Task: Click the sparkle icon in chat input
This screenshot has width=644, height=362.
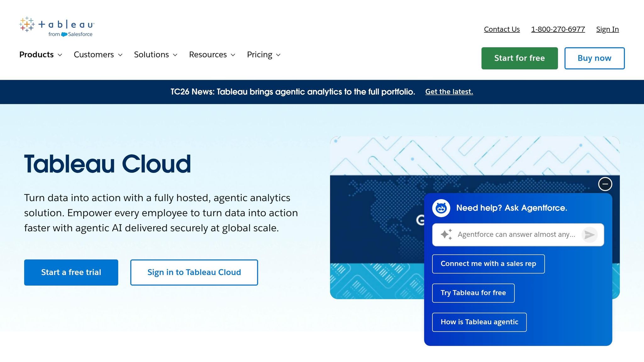Action: (446, 234)
